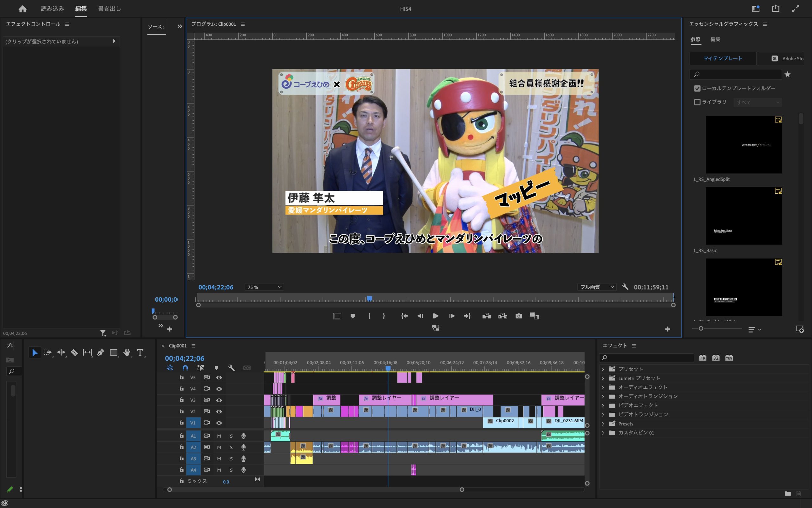Switch to 書き出し workspace tab

pyautogui.click(x=109, y=9)
